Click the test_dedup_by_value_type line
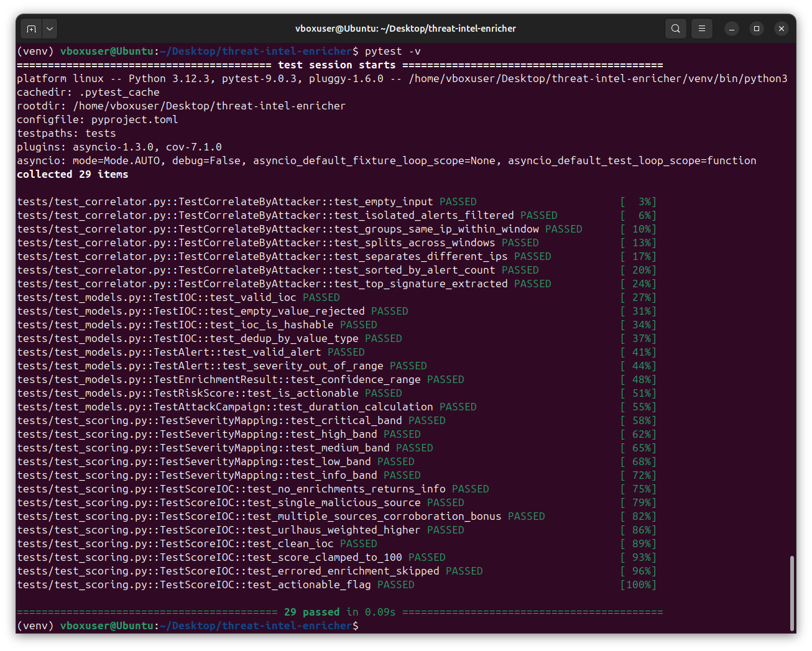The width and height of the screenshot is (812, 651). point(336,338)
